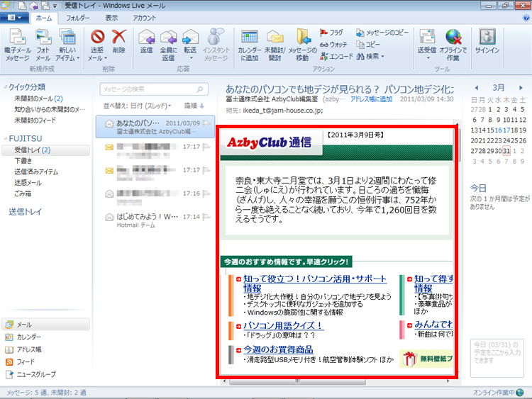The width and height of the screenshot is (532, 399).
Task: Toggle 降順 sort order arrow
Action: [202, 106]
